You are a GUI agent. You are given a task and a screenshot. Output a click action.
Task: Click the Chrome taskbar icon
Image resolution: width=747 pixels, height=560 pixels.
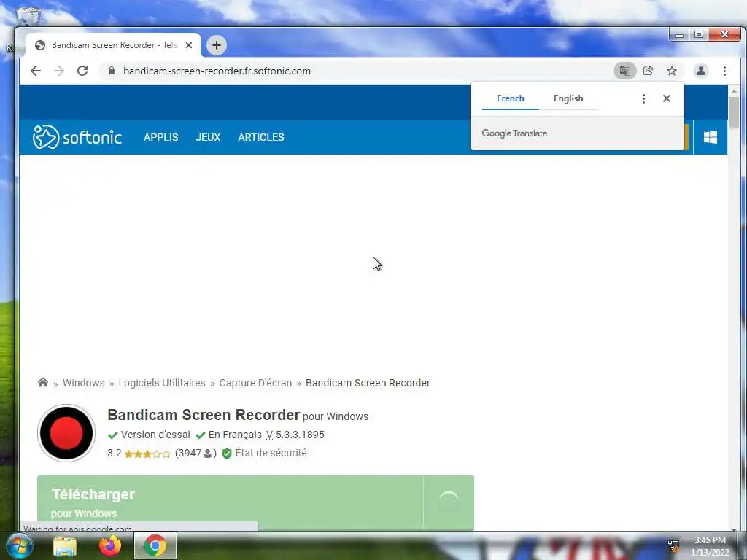tap(155, 545)
